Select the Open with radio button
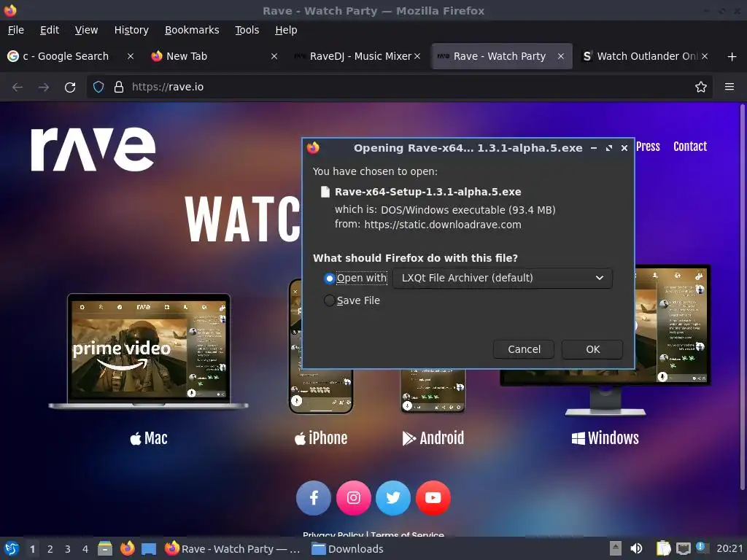Viewport: 747px width, 560px height. pos(329,279)
